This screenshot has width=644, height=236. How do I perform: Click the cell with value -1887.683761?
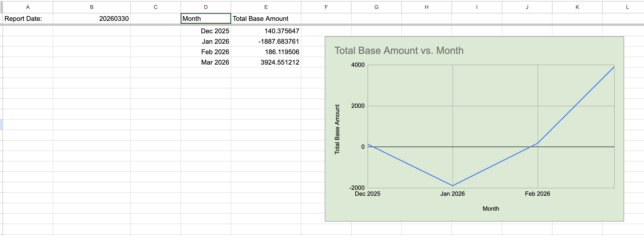(266, 41)
